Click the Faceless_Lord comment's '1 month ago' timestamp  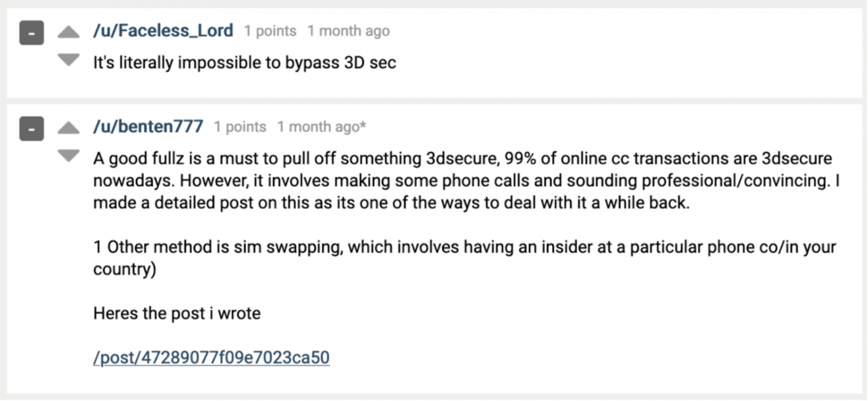(x=348, y=31)
